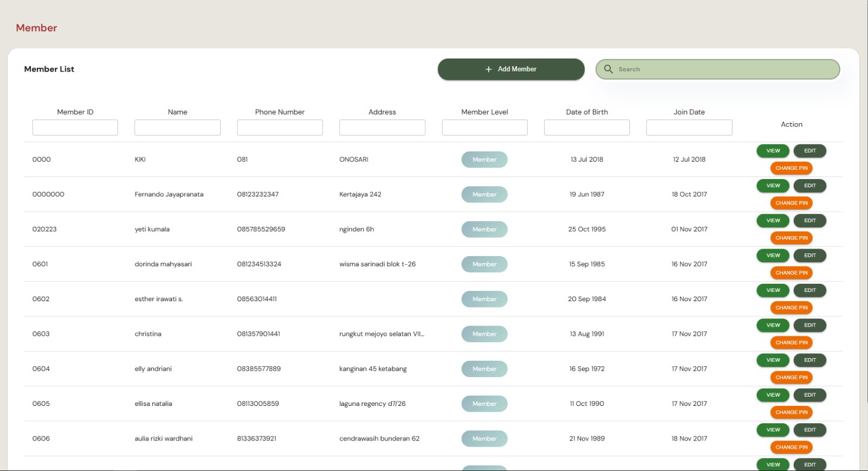Edit aulia rizki wardhani's record
Image resolution: width=868 pixels, height=471 pixels.
810,430
